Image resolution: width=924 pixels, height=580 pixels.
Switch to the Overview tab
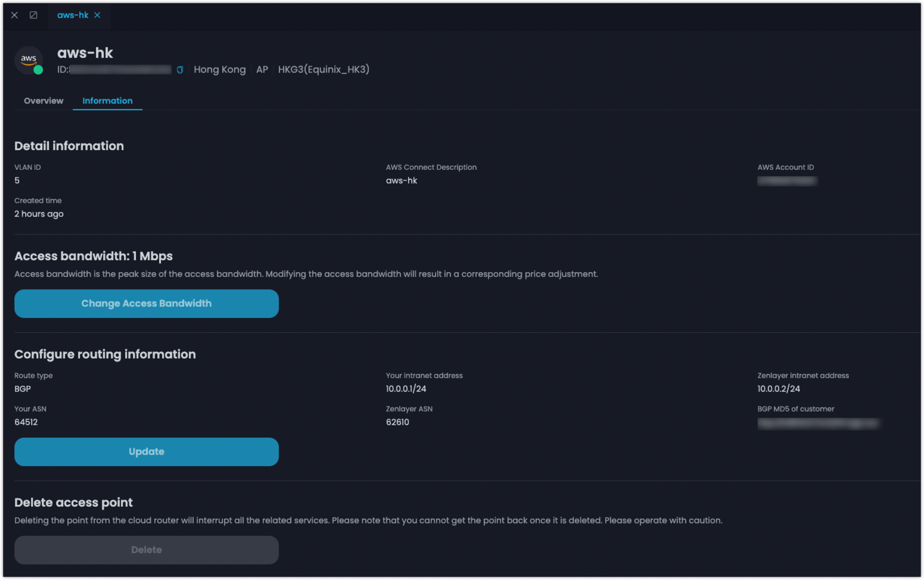[x=43, y=101]
